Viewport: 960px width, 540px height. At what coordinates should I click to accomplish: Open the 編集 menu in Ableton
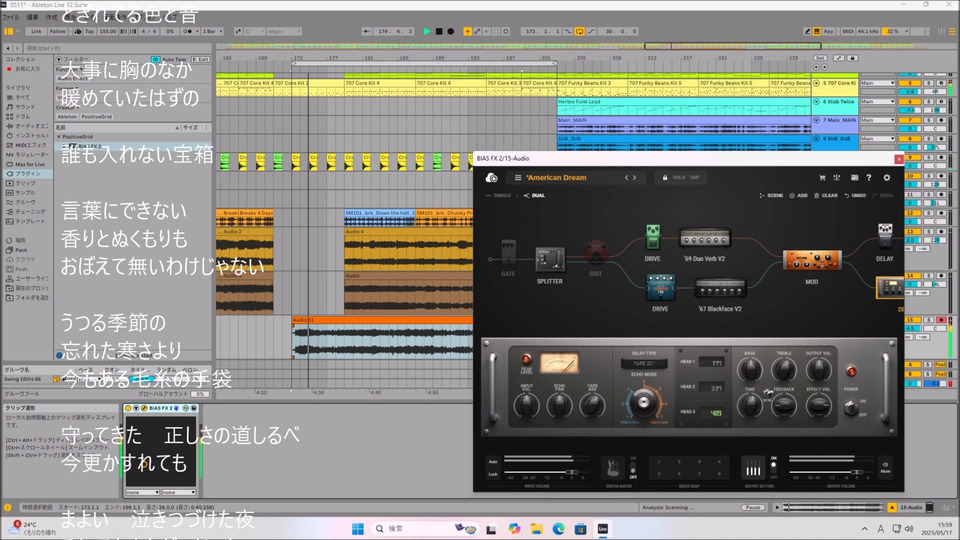coord(32,17)
